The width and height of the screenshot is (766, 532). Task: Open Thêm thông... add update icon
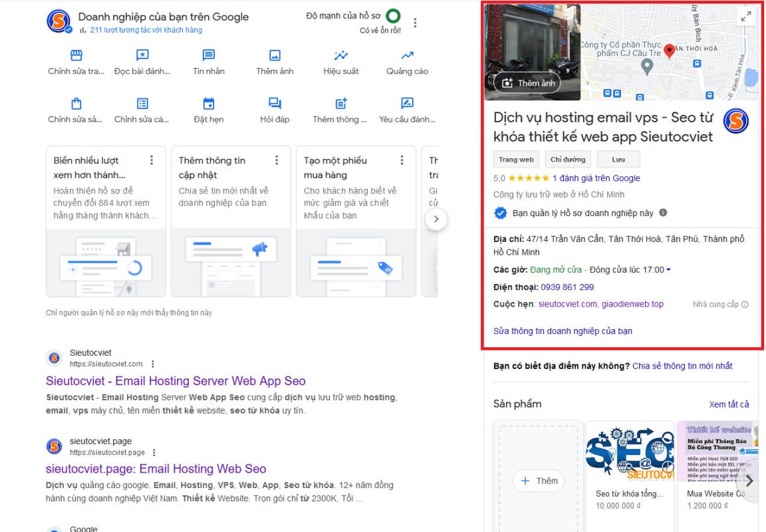(341, 104)
